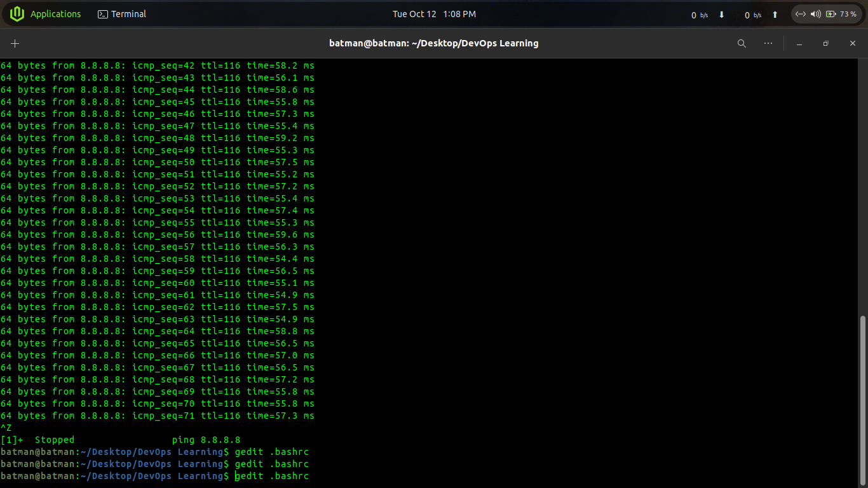This screenshot has height=488, width=868.
Task: Open the system status menu showing 73%
Action: 845,13
